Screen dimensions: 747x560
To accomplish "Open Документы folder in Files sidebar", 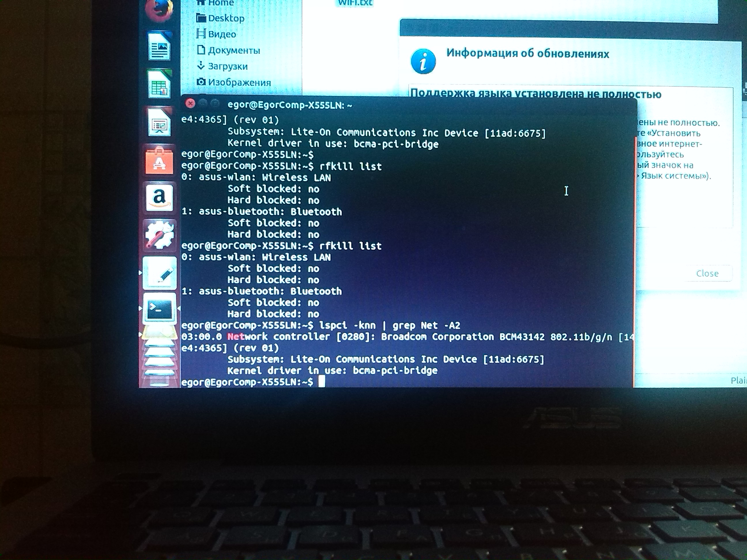I will pos(229,50).
